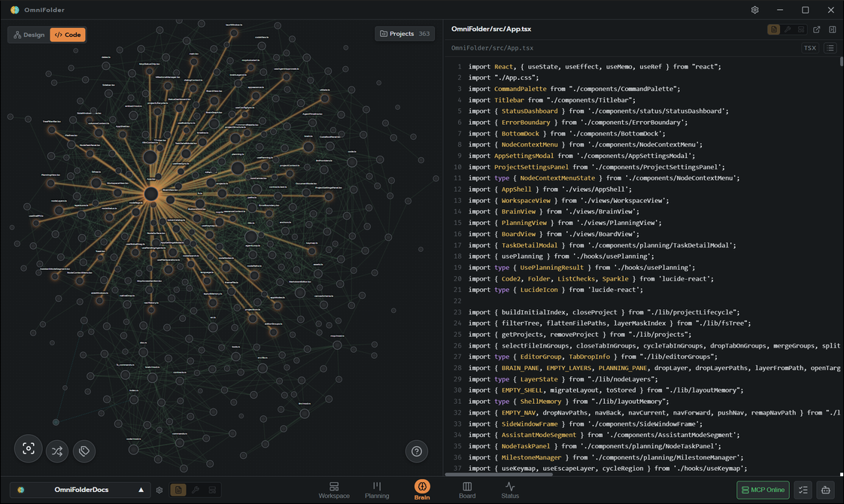
Task: Click the TSX language badge
Action: coord(809,48)
